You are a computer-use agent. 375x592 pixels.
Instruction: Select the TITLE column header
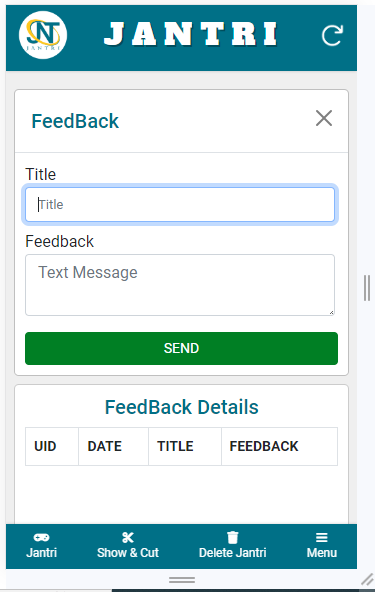tap(175, 446)
